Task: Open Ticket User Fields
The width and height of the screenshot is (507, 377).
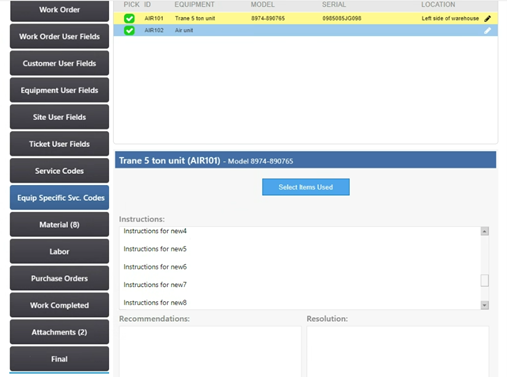Action: [59, 144]
